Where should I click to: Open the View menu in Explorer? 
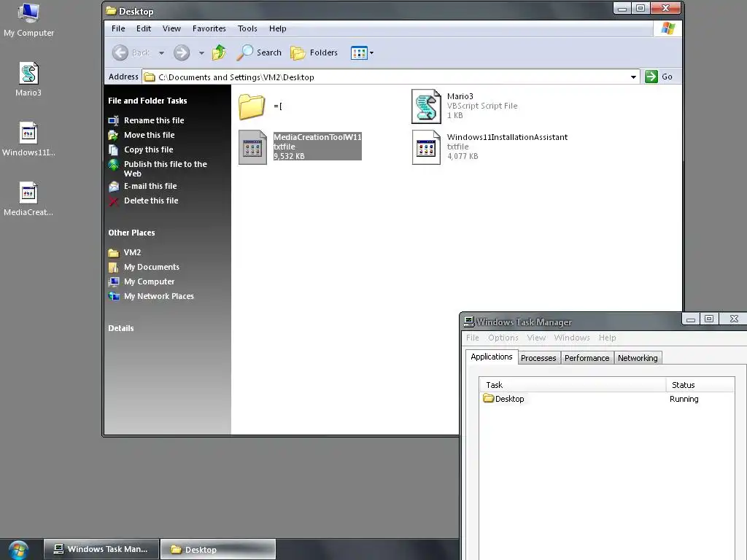pyautogui.click(x=171, y=28)
